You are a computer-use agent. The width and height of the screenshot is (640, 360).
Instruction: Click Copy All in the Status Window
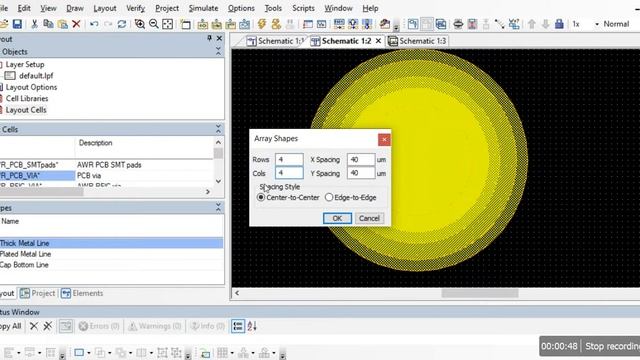coord(10,326)
